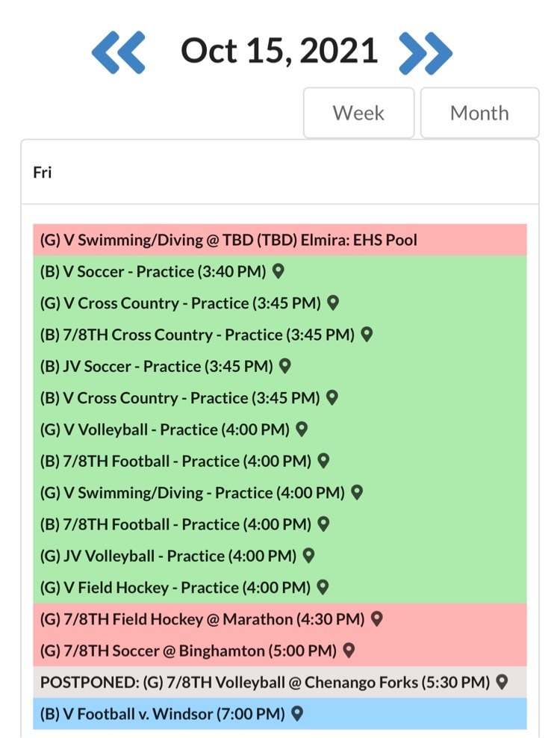Tap location pin beside JV Soccer practice
The height and width of the screenshot is (738, 560).
(x=284, y=366)
